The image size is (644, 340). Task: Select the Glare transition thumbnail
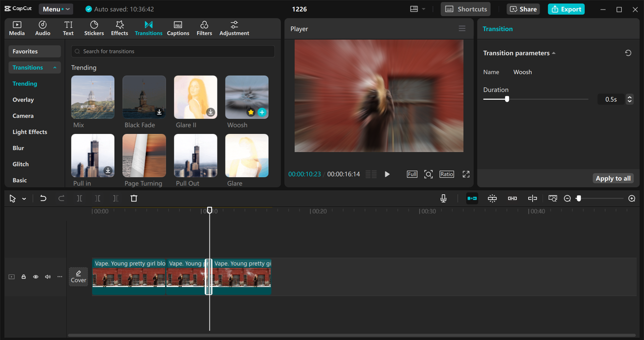[247, 156]
